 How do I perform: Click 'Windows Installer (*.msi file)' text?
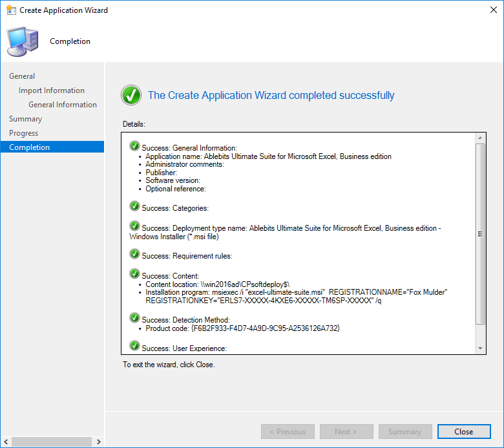point(174,237)
